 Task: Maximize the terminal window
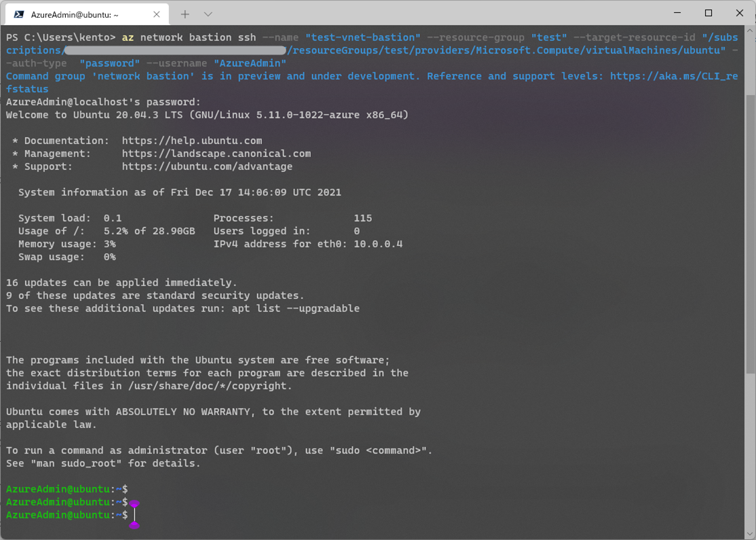click(708, 12)
